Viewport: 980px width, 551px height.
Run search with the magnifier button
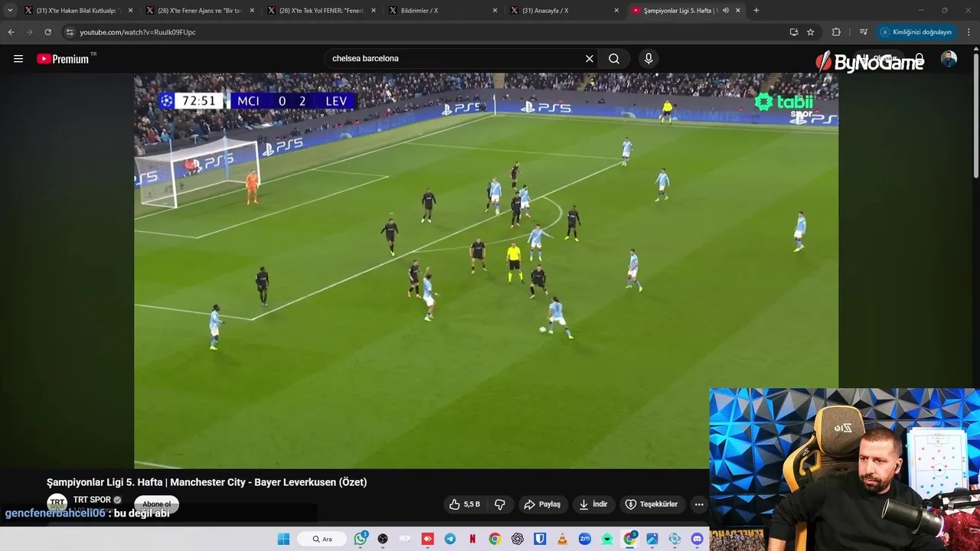tap(614, 59)
